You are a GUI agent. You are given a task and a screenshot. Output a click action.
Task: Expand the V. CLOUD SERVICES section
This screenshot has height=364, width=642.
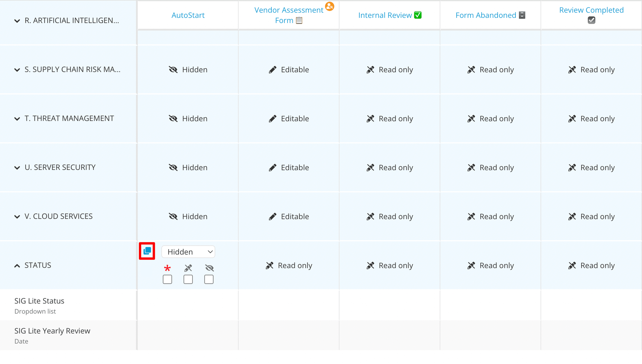17,217
